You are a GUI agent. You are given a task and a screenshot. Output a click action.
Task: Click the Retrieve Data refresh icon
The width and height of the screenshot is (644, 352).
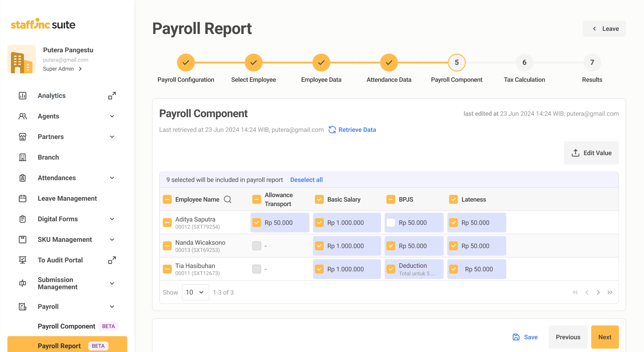332,130
